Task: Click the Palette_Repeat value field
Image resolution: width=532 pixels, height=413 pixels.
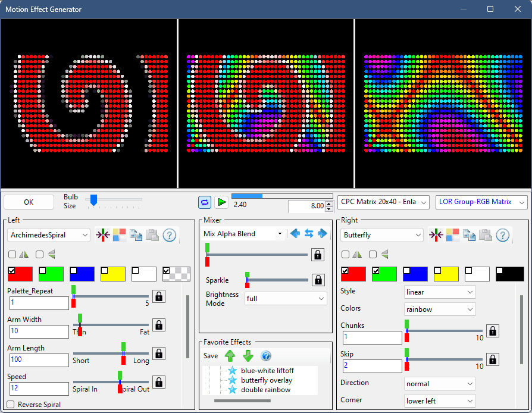Action: click(x=39, y=303)
